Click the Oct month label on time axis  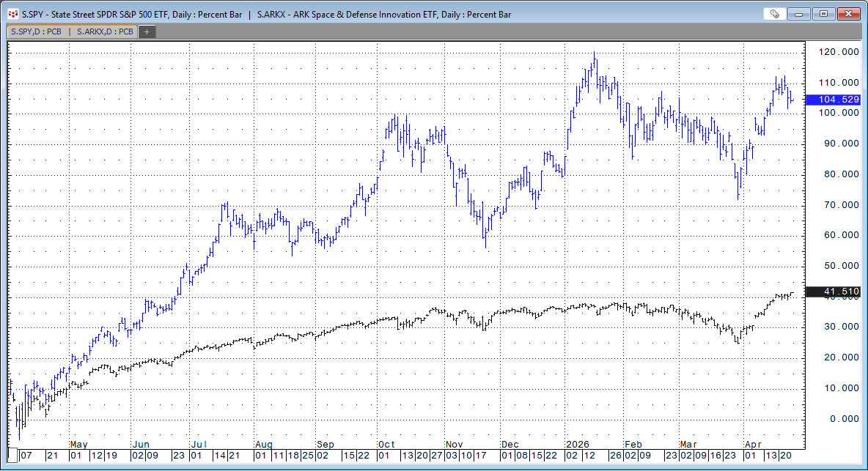pos(386,444)
